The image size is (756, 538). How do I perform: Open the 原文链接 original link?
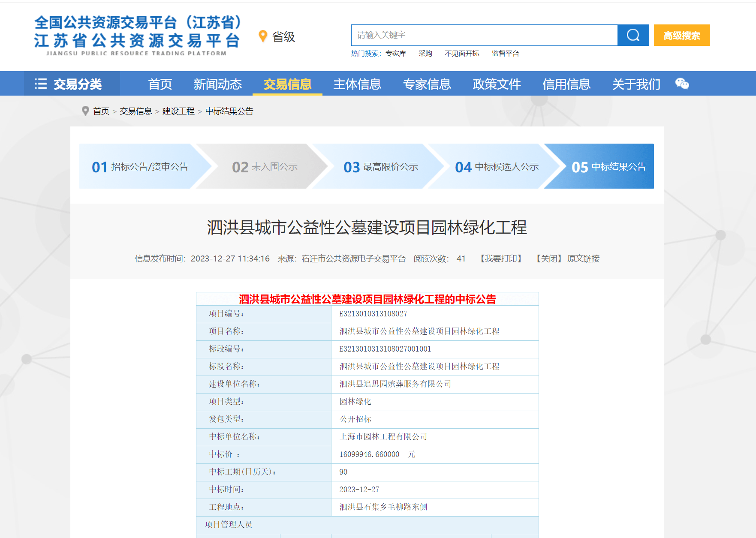(584, 258)
